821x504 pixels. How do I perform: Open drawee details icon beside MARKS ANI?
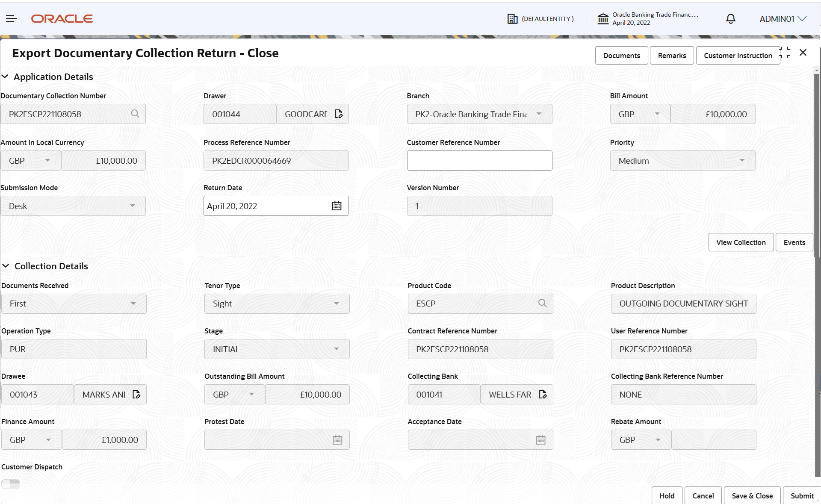136,394
